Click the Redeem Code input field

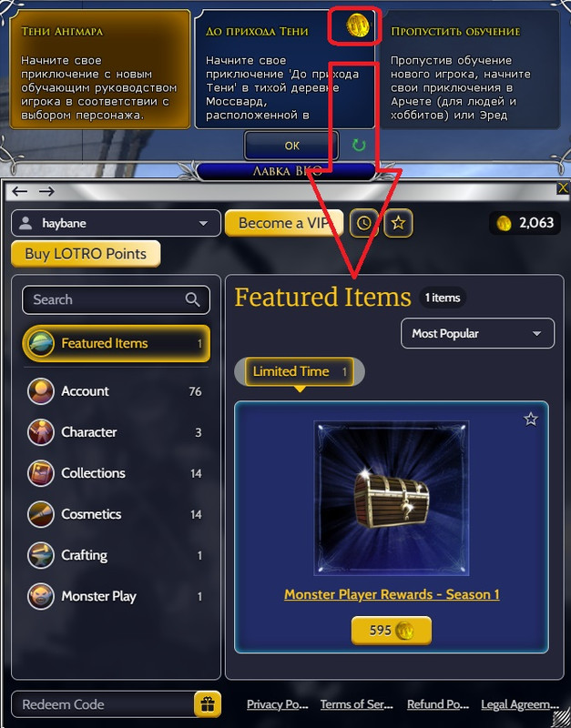(x=103, y=704)
